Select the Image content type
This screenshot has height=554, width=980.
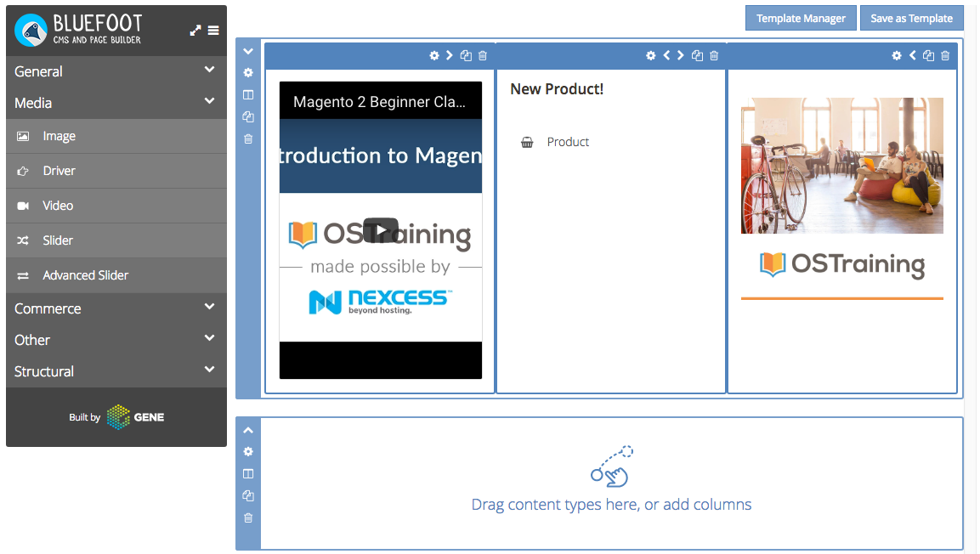point(116,136)
